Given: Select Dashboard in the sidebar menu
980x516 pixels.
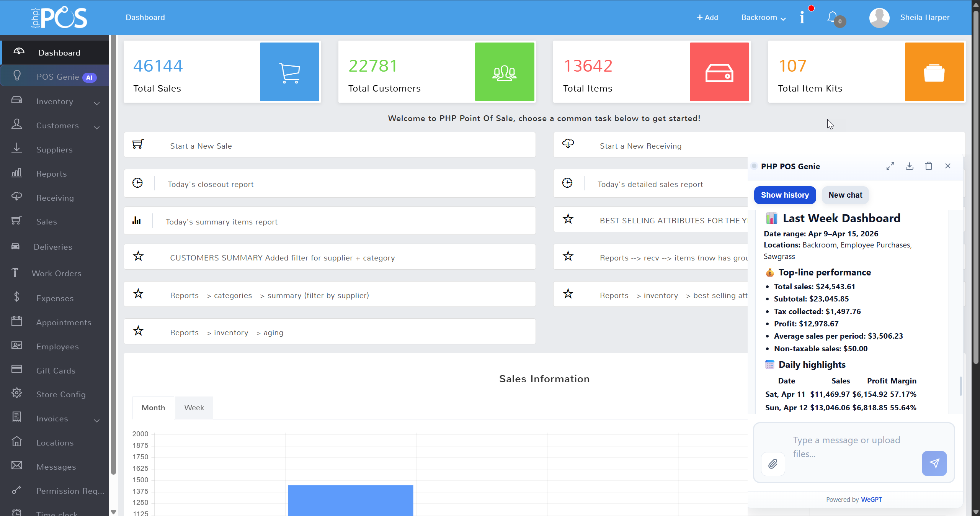Looking at the screenshot, I should (x=59, y=52).
